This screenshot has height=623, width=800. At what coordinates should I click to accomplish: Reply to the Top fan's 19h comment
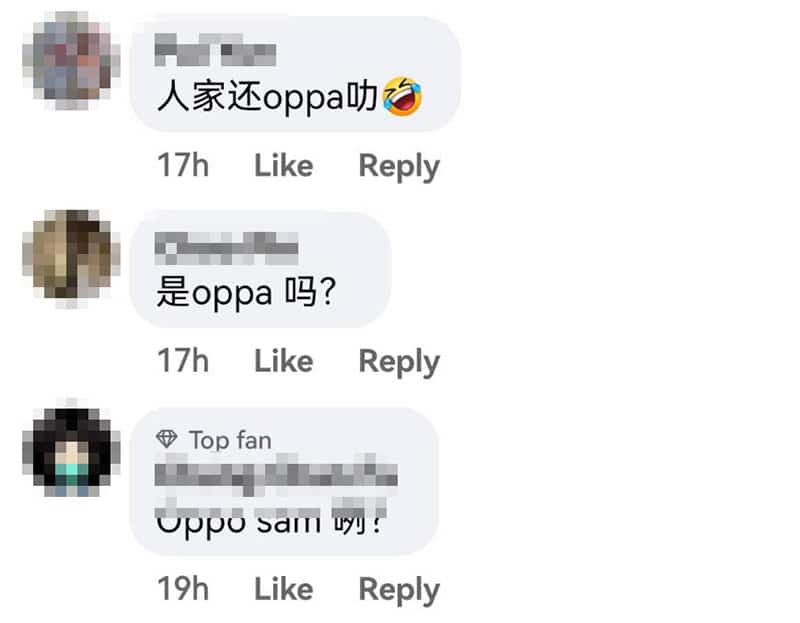point(399,590)
